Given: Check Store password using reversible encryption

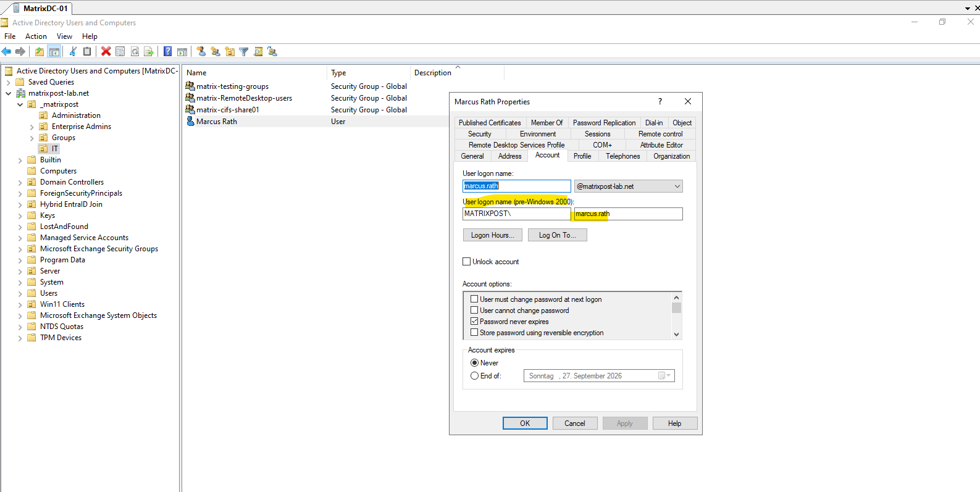Looking at the screenshot, I should coord(474,333).
